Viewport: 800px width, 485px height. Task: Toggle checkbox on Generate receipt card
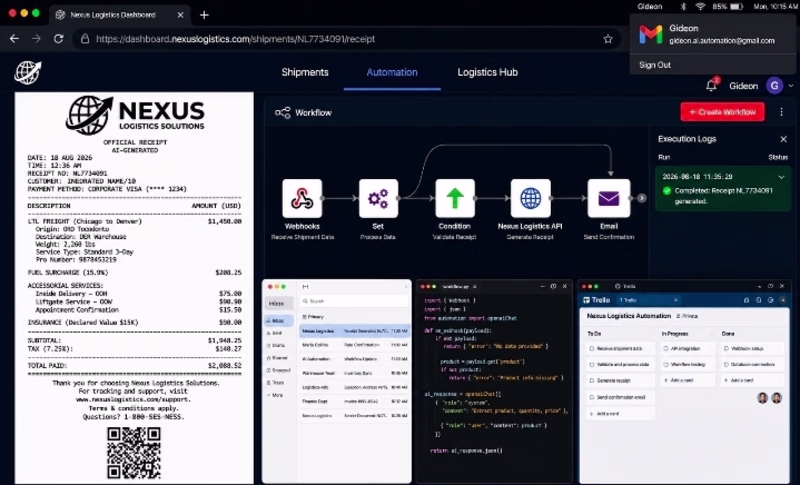(592, 380)
